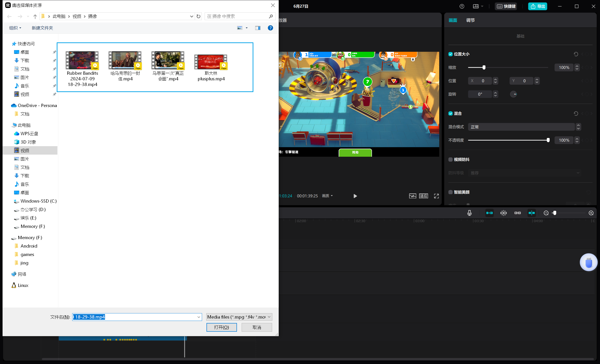Reset 位置大小 settings icon
Image resolution: width=600 pixels, height=364 pixels.
(x=576, y=54)
